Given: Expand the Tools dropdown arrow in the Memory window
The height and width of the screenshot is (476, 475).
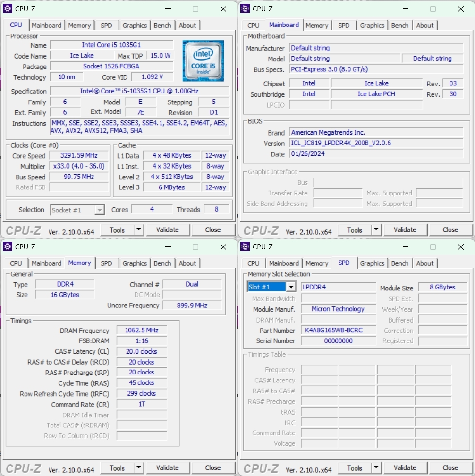Looking at the screenshot, I should click(139, 468).
